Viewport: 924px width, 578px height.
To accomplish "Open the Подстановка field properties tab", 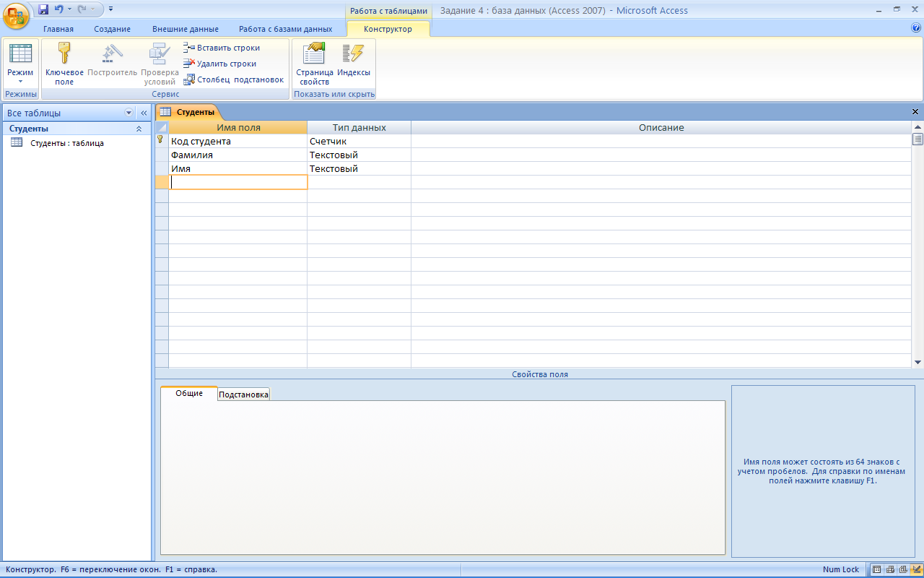I will [244, 394].
